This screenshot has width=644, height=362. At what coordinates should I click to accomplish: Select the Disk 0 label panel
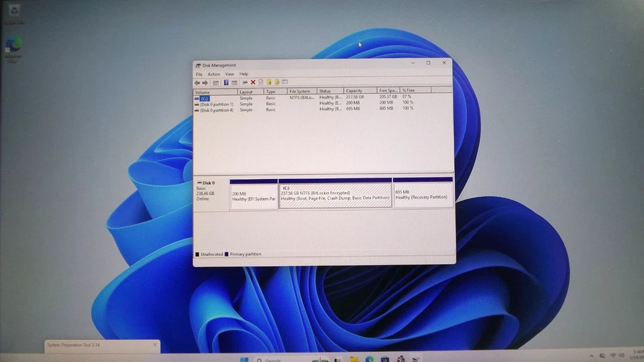tap(211, 194)
